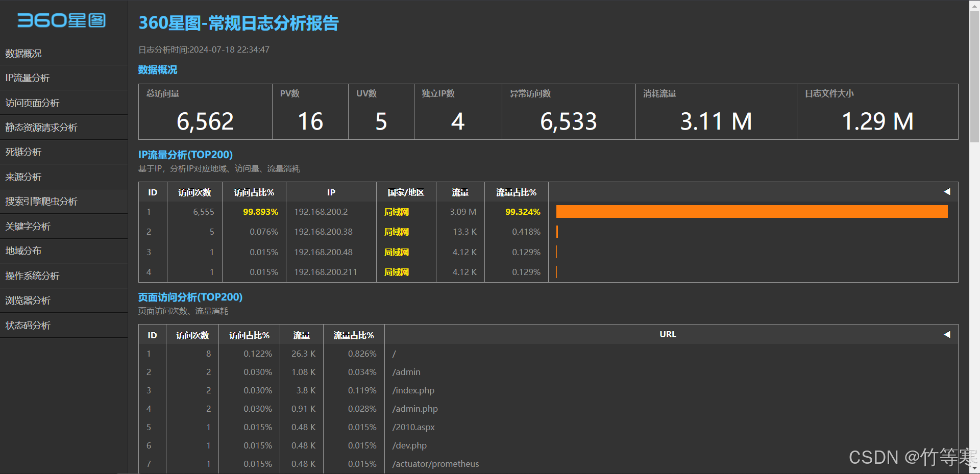Click IP address 192.168.200.211
This screenshot has width=980, height=474.
point(326,272)
